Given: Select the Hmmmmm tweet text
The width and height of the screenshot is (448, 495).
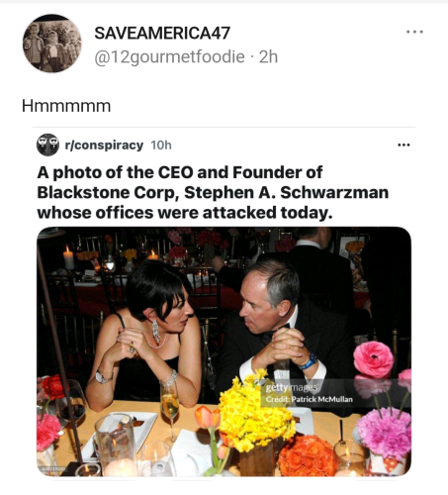Looking at the screenshot, I should click(x=66, y=106).
